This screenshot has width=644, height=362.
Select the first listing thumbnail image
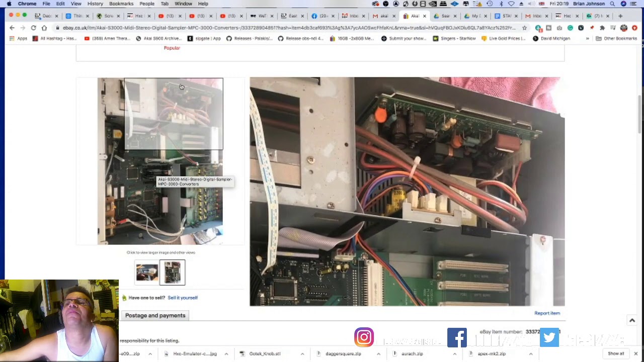pos(147,272)
